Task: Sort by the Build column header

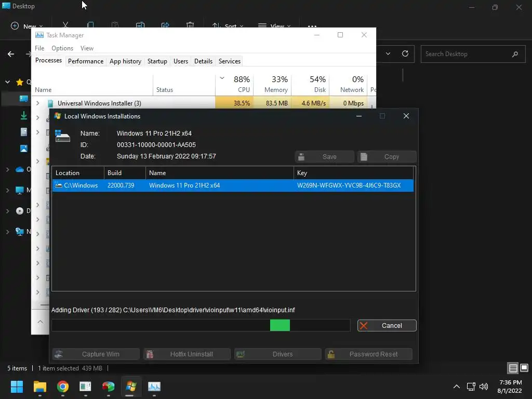Action: tap(125, 172)
